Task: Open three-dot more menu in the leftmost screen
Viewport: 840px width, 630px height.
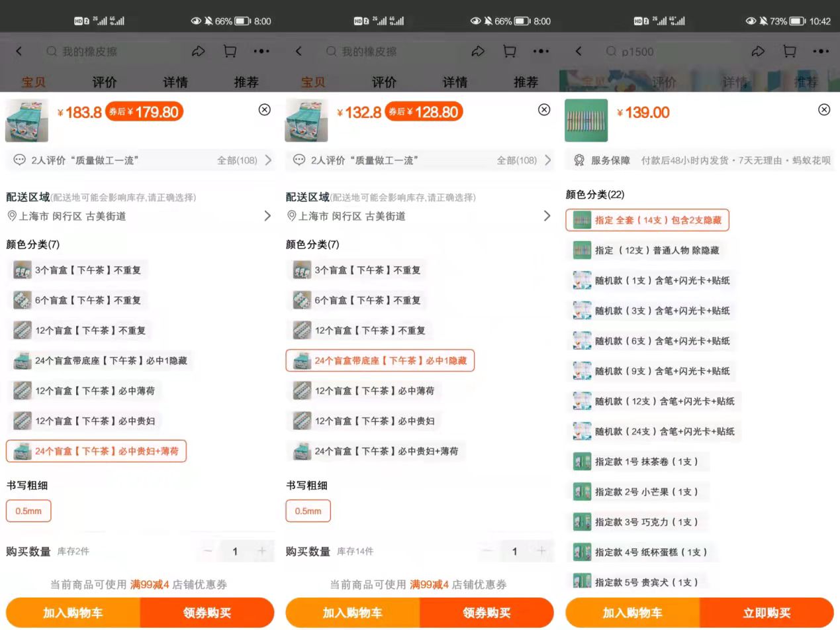Action: pyautogui.click(x=261, y=51)
